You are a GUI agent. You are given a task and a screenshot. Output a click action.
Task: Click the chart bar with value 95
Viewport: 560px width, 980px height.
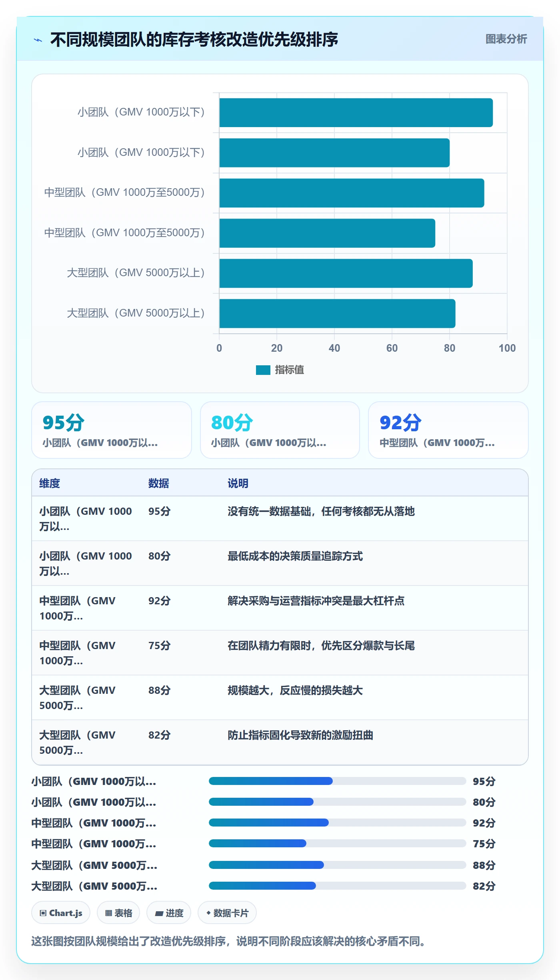(x=356, y=113)
